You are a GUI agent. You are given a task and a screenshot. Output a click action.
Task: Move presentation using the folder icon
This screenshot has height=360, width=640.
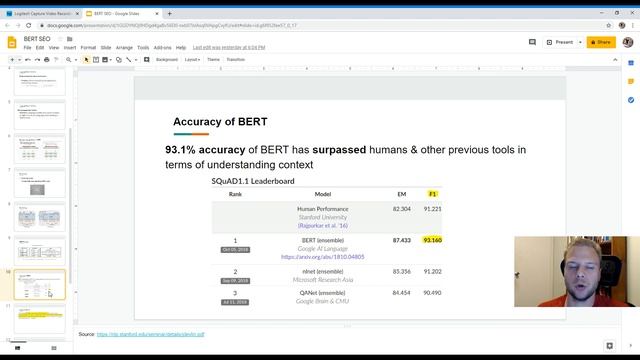coord(70,39)
